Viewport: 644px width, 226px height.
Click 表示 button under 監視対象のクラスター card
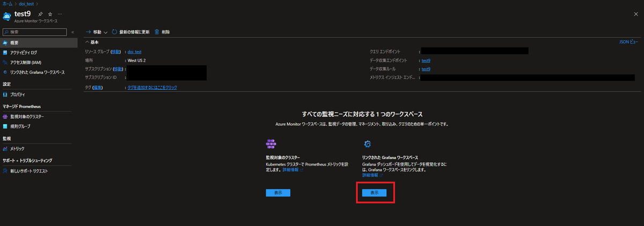(278, 193)
